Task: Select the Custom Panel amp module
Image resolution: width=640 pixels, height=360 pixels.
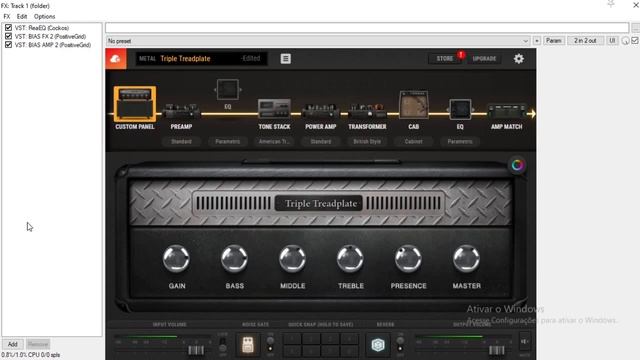Action: point(135,104)
